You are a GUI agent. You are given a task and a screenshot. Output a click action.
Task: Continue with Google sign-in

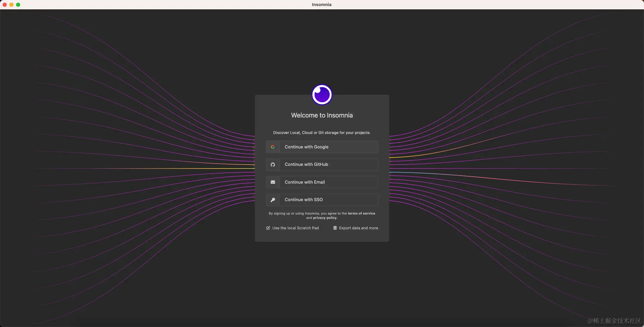coord(322,147)
